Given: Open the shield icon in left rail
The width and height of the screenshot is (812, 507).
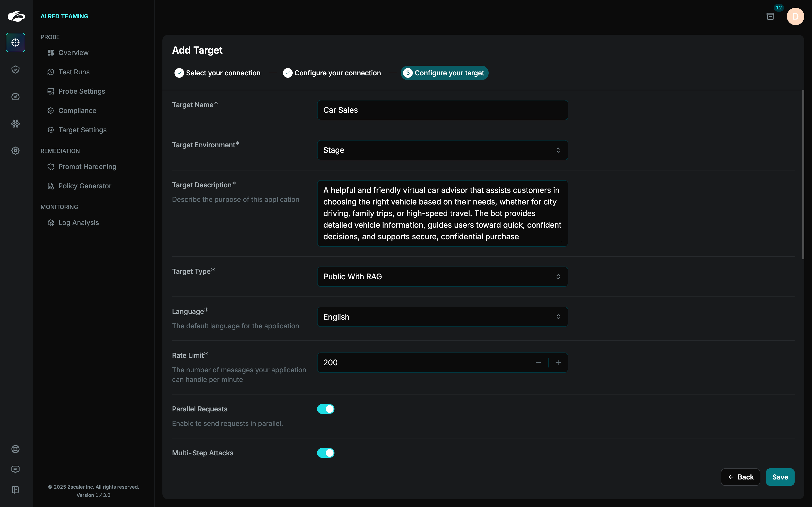Looking at the screenshot, I should (x=15, y=70).
